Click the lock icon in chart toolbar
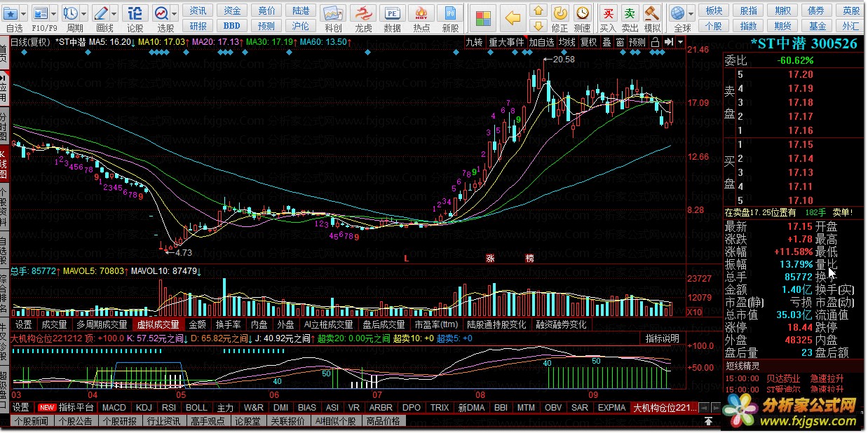Viewport: 868px width, 433px height. tap(655, 42)
